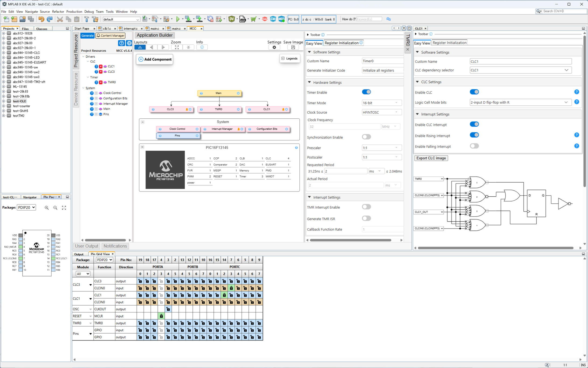This screenshot has width=588, height=368.
Task: Click the Notifications button
Action: point(115,246)
